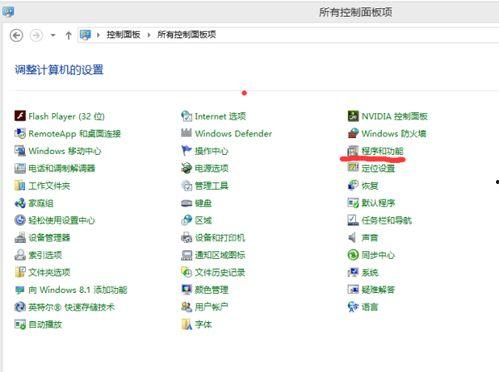Open the 疑难解答 link
This screenshot has height=372, width=499.
pos(378,290)
